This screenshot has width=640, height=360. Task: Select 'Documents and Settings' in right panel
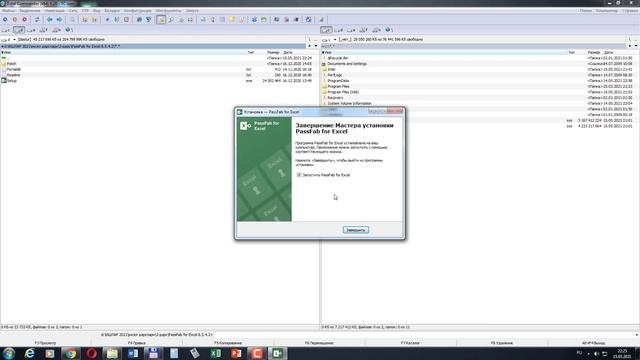tap(347, 64)
